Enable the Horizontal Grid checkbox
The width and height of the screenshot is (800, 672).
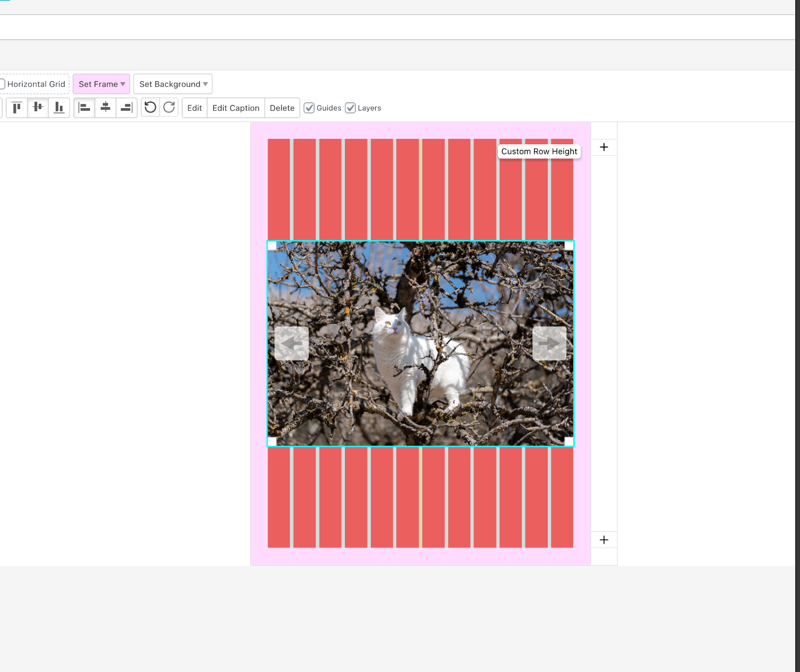click(x=3, y=84)
